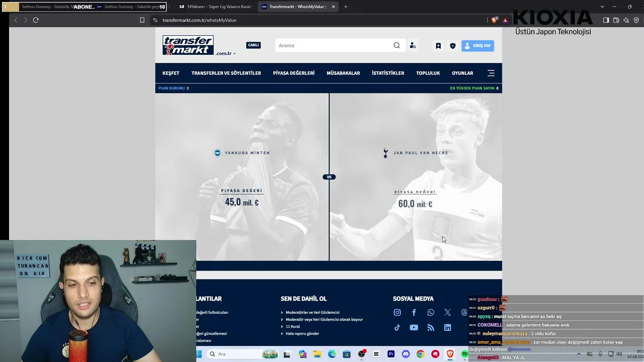Open the bookmark watchlist icon in header
Viewport: 644px width, 362px height.
(x=438, y=46)
